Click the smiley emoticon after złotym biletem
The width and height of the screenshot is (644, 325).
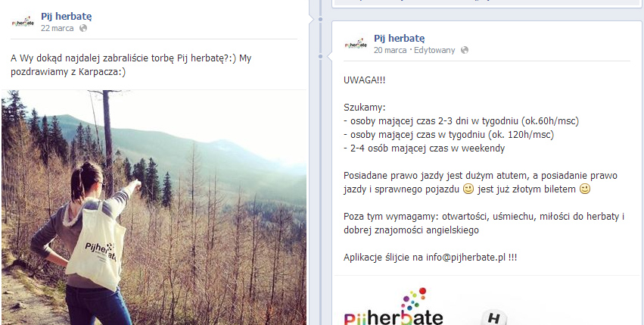[x=585, y=189]
